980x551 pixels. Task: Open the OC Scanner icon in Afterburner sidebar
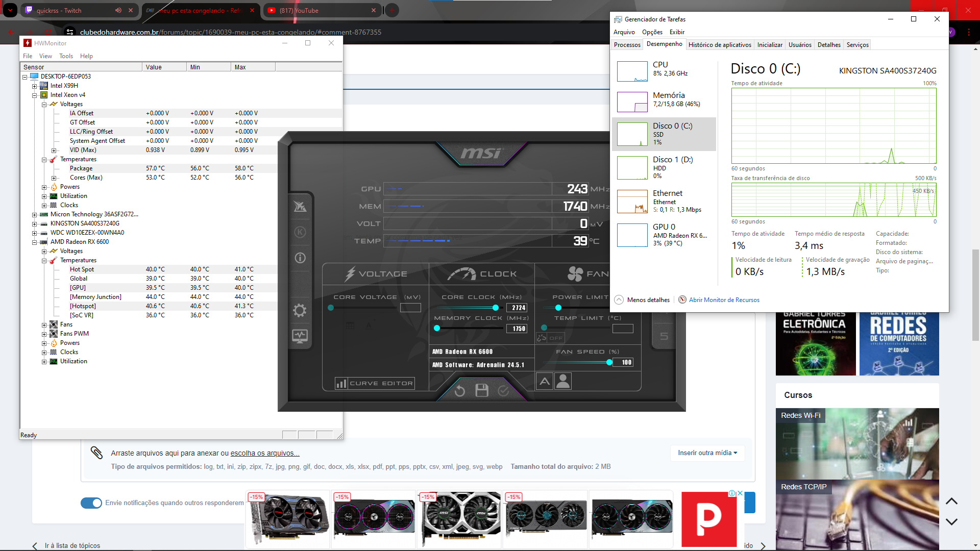coord(300,206)
